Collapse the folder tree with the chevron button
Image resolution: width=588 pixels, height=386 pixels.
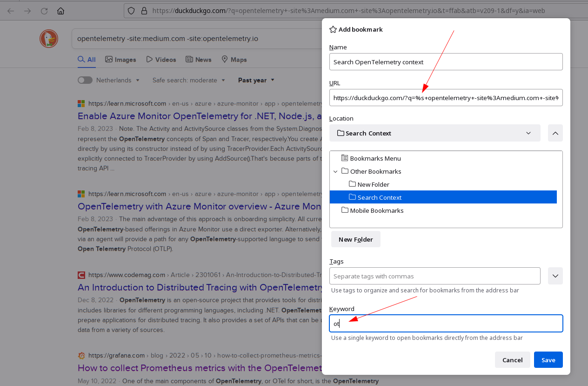[x=555, y=133]
